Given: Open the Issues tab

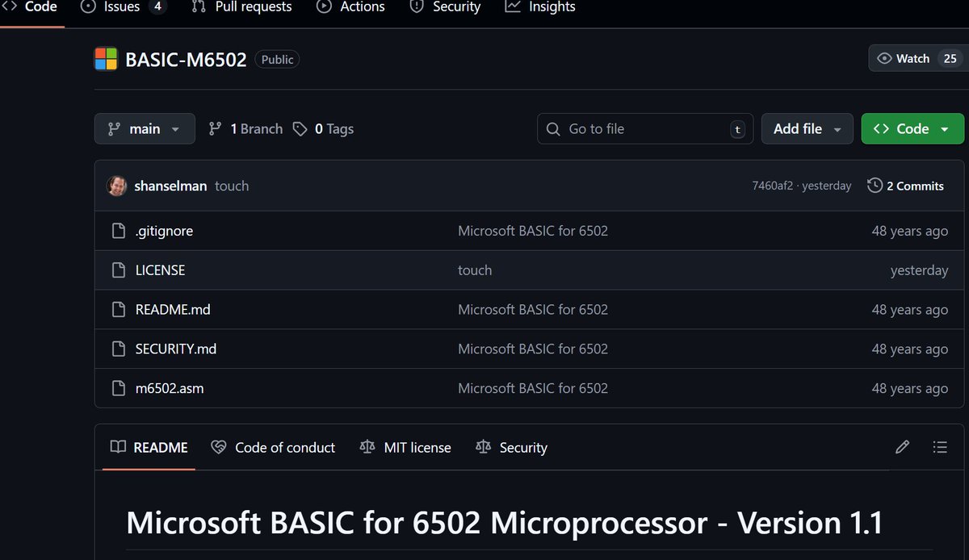Looking at the screenshot, I should (124, 6).
